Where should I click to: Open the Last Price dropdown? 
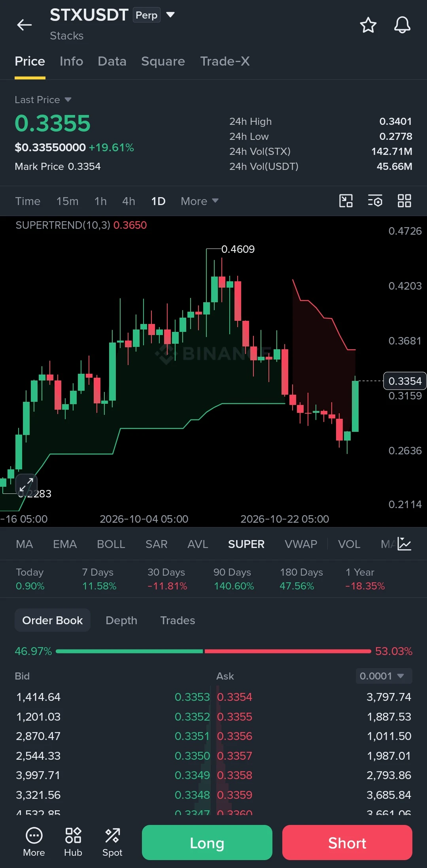(x=43, y=100)
